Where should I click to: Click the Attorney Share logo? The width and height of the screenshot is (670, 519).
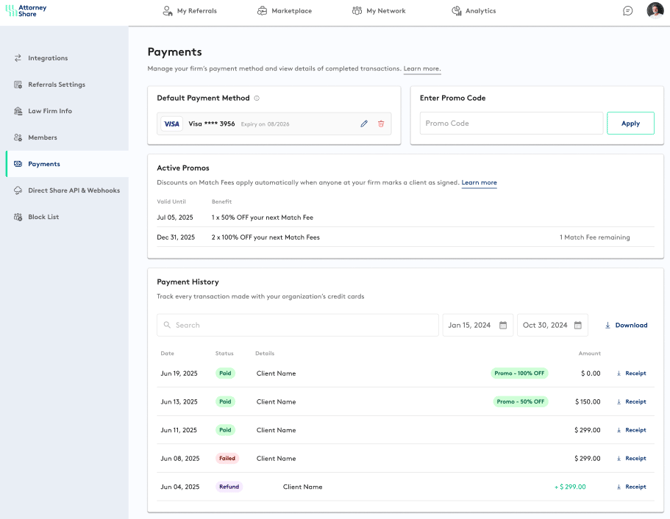pyautogui.click(x=27, y=11)
